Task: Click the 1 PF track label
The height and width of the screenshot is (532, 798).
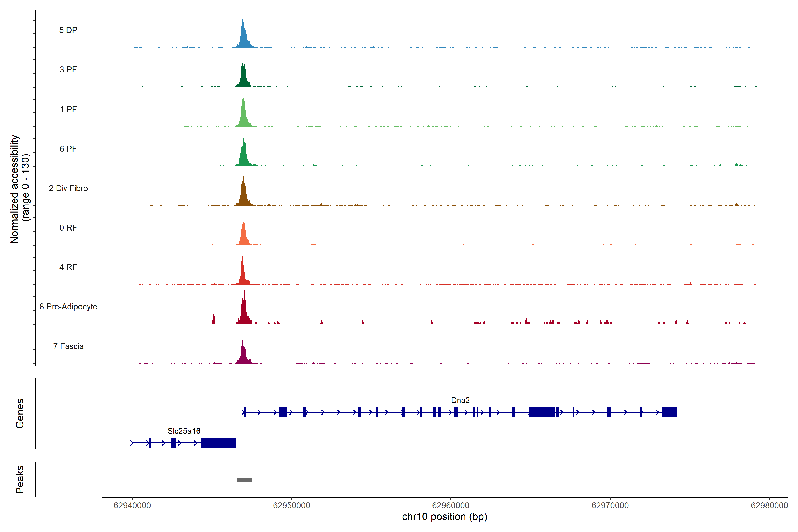Action: pyautogui.click(x=68, y=109)
